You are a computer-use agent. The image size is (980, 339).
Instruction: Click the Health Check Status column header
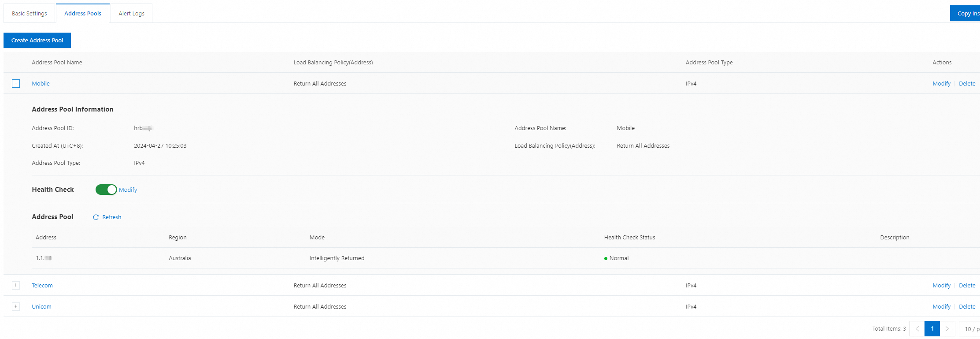click(x=629, y=237)
